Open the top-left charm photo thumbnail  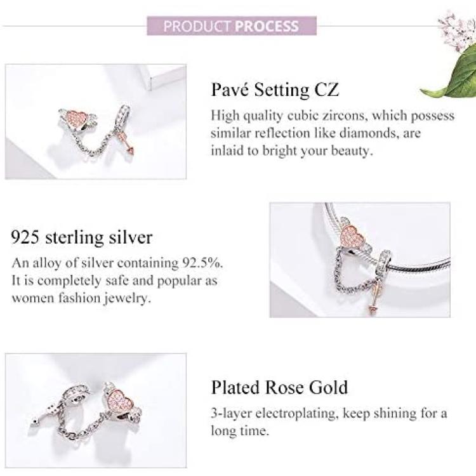96,121
